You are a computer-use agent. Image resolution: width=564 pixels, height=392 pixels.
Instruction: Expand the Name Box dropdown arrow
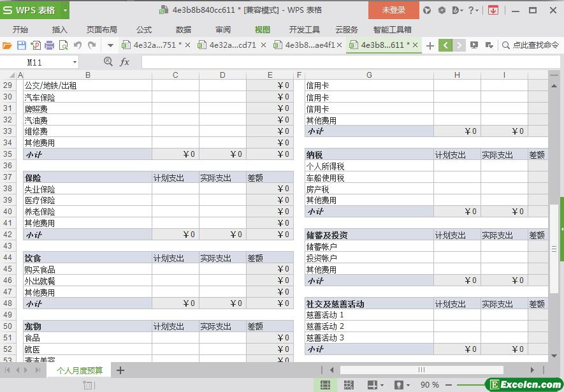[x=75, y=62]
